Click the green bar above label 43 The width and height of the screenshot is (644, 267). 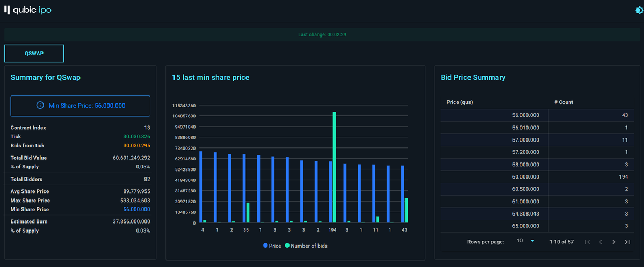click(x=406, y=210)
